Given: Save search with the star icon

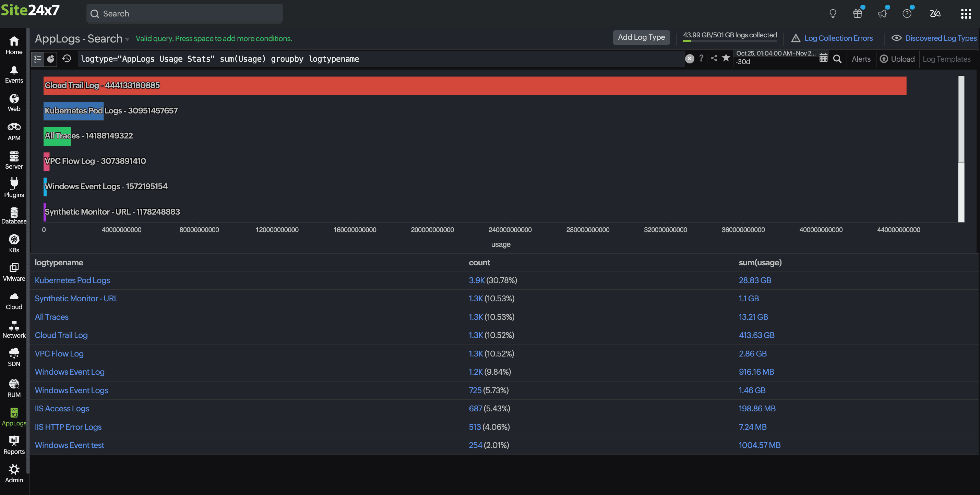Looking at the screenshot, I should 726,58.
